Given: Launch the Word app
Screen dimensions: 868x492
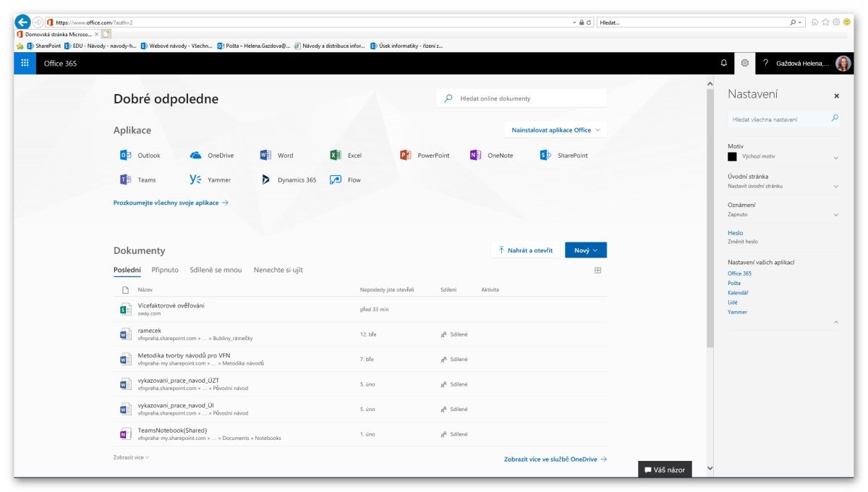Looking at the screenshot, I should (276, 156).
